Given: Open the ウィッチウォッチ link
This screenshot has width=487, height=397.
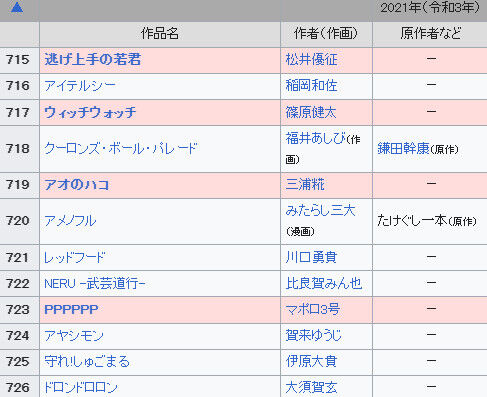Looking at the screenshot, I should click(90, 112).
